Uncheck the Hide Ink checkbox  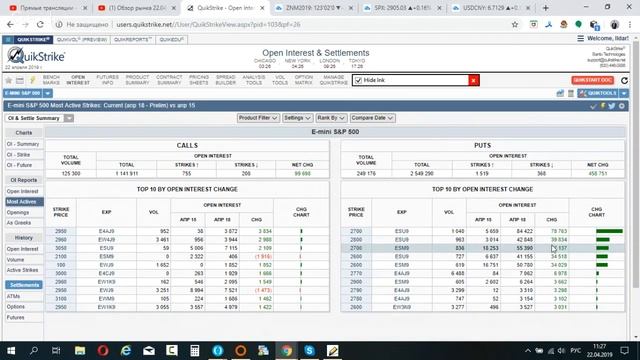(358, 80)
